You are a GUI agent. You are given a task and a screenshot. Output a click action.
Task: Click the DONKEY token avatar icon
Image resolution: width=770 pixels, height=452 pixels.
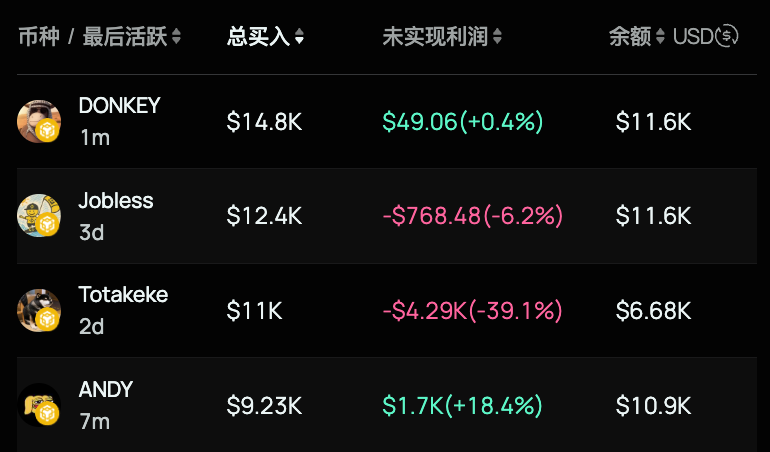(x=39, y=122)
